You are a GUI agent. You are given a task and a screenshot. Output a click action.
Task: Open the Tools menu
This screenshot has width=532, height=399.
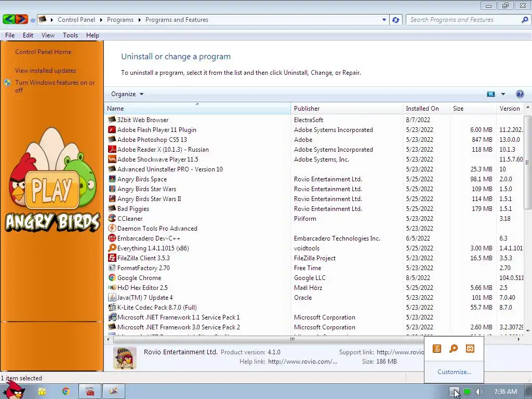70,35
